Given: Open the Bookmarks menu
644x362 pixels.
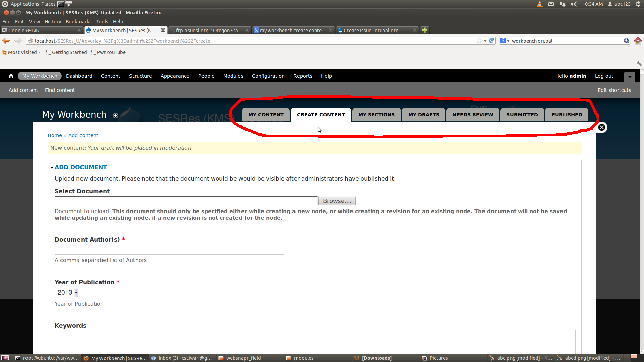Looking at the screenshot, I should (78, 22).
